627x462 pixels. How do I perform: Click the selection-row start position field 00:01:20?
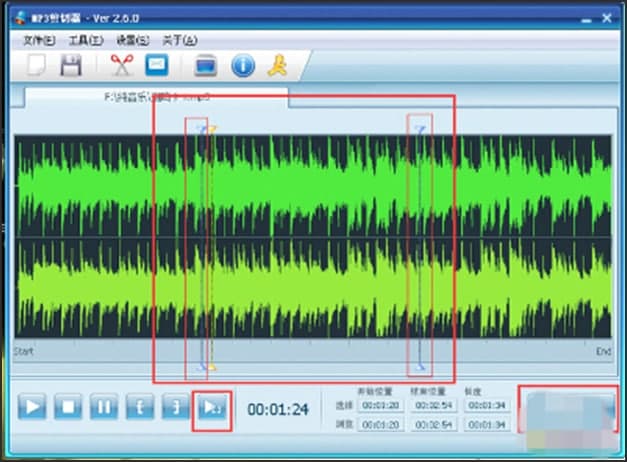(x=380, y=405)
